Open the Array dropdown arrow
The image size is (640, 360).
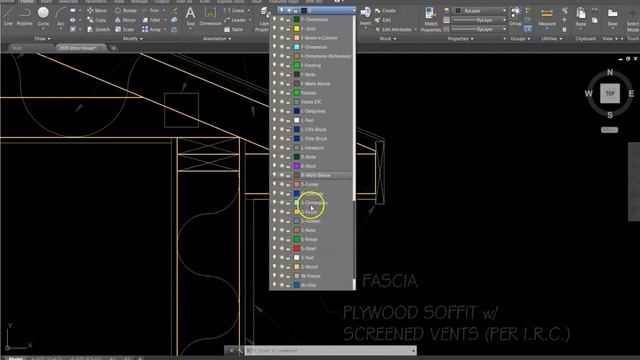coord(165,29)
